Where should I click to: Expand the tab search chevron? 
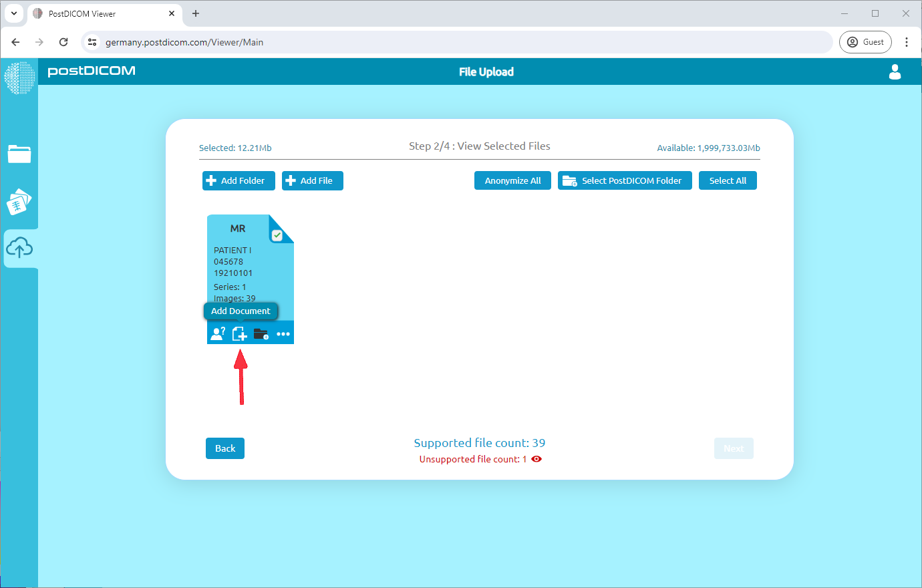pyautogui.click(x=13, y=13)
